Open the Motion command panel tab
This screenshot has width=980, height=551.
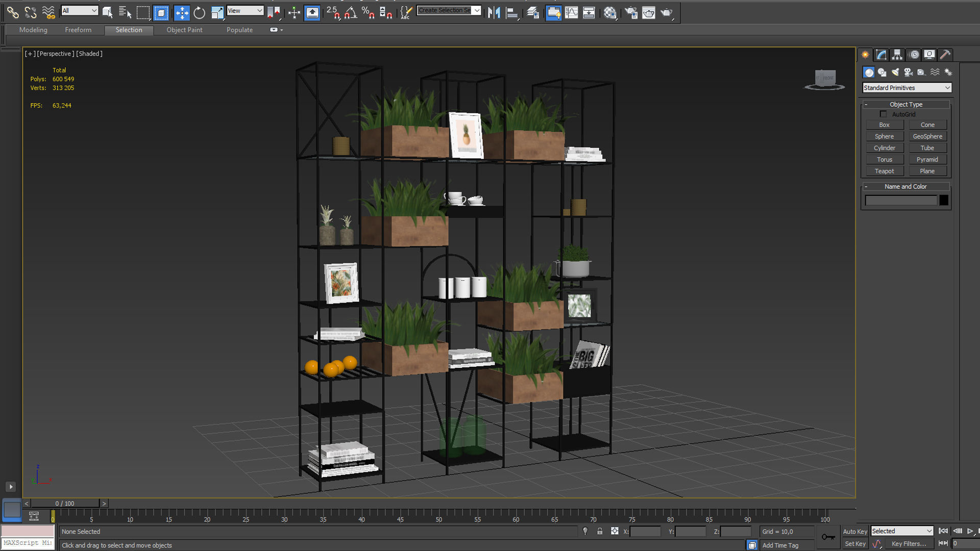click(x=914, y=55)
